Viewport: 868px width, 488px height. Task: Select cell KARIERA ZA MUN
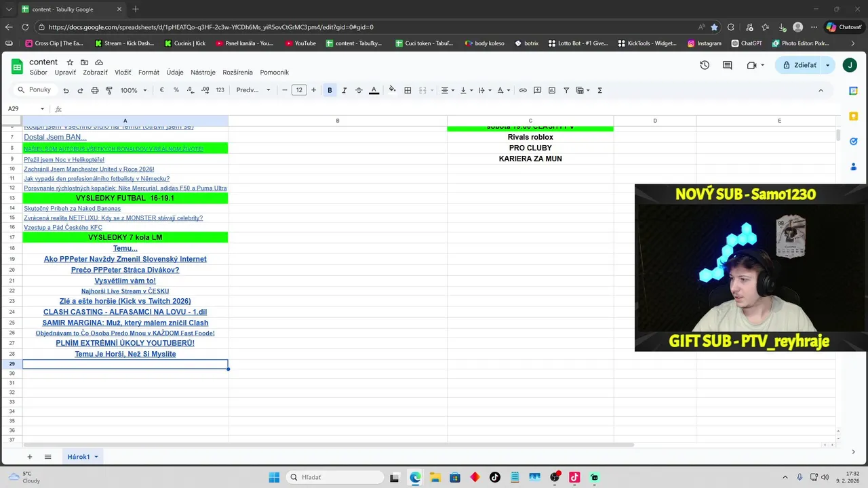(x=530, y=159)
